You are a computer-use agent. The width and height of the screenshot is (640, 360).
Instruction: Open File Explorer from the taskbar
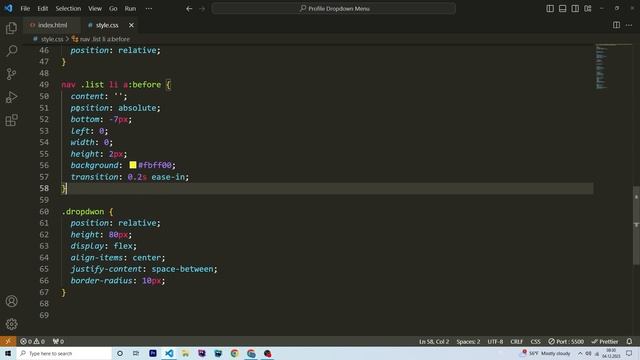[185, 353]
